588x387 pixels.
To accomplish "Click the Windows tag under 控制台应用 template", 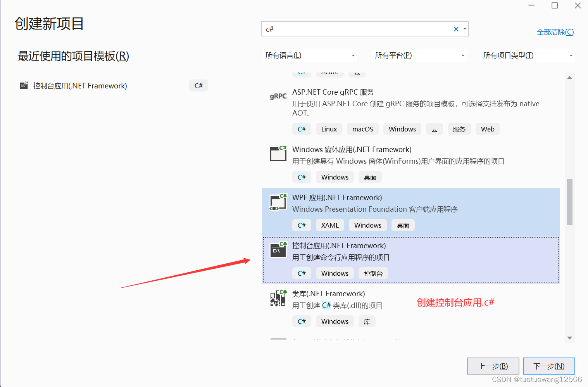I will pos(335,273).
